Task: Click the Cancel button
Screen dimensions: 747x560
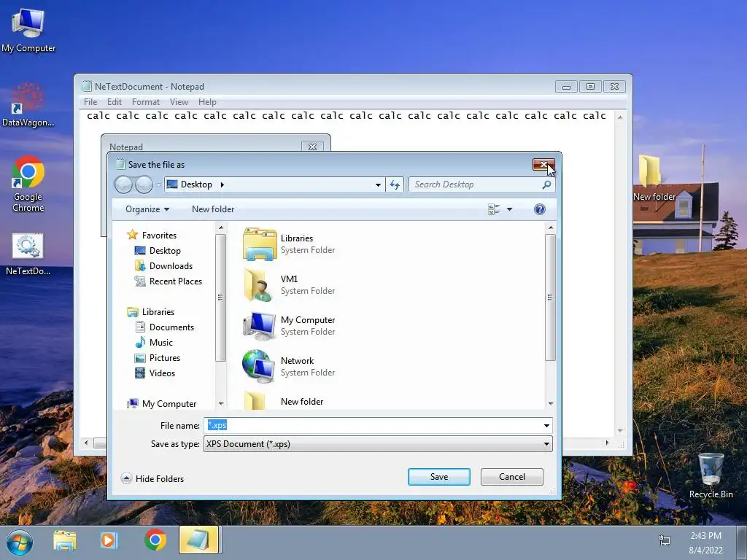Action: [x=511, y=477]
